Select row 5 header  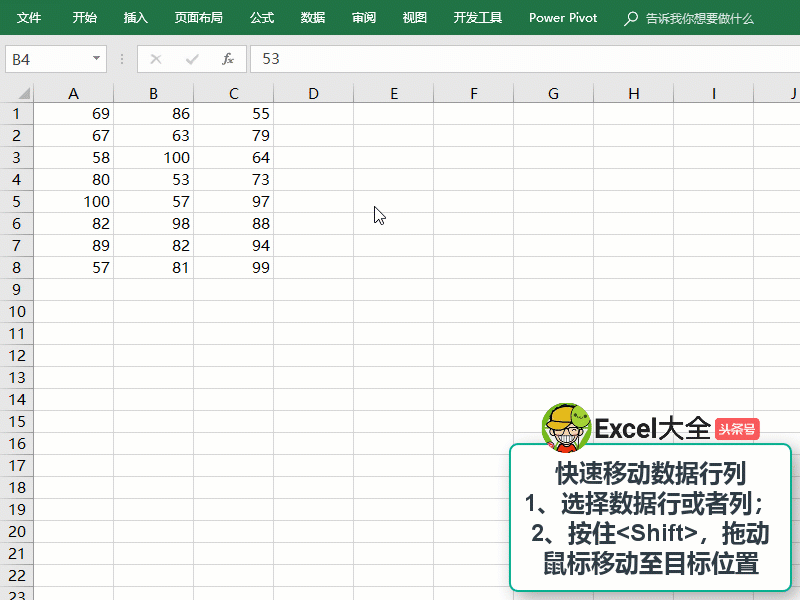15,202
